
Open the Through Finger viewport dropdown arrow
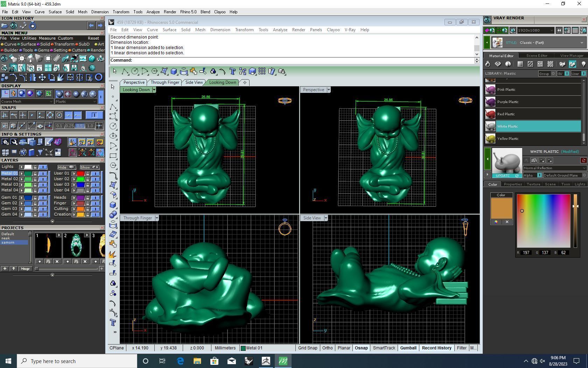(157, 218)
